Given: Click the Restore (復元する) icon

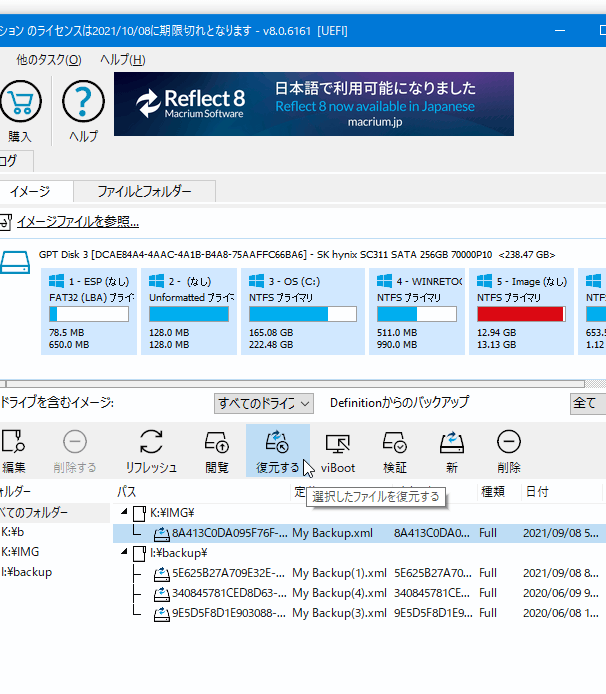Looking at the screenshot, I should click(x=277, y=442).
